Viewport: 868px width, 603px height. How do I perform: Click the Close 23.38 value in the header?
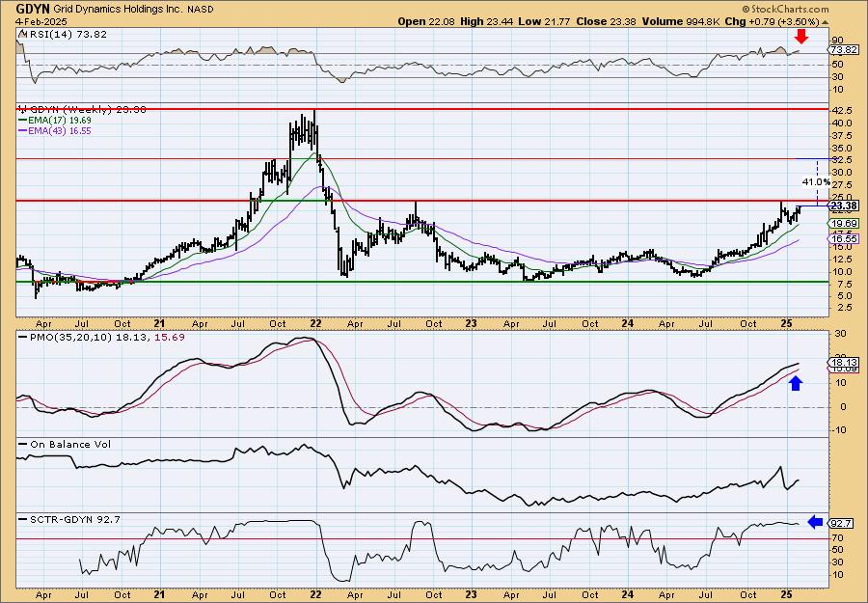606,21
